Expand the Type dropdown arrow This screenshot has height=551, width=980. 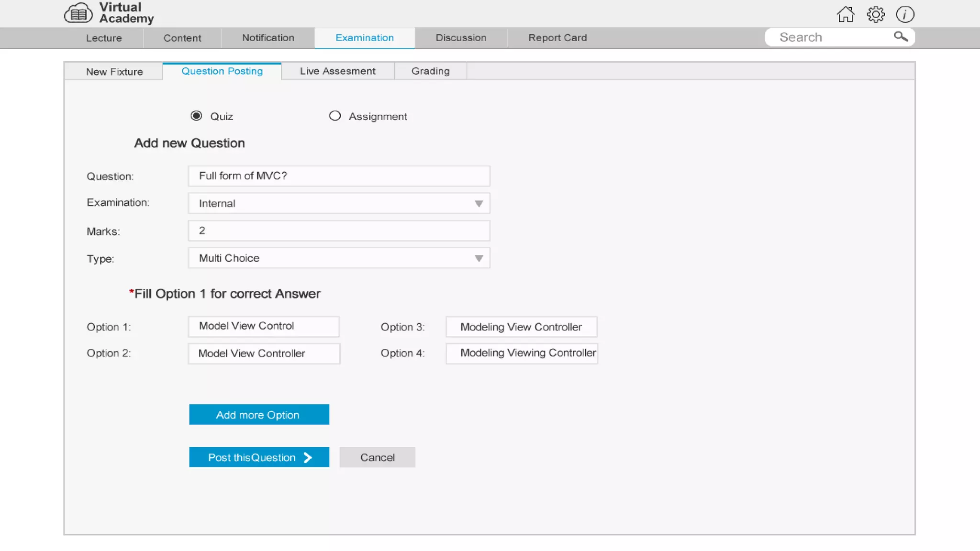479,259
